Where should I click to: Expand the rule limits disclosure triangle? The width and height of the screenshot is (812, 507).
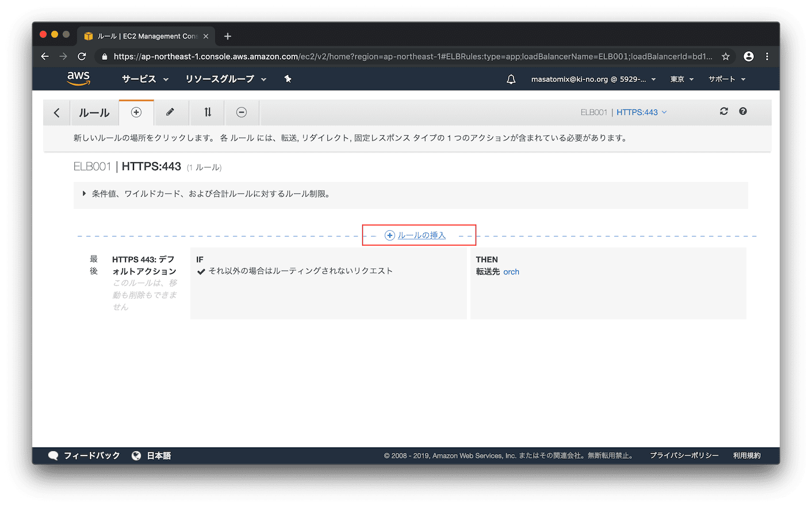pyautogui.click(x=84, y=194)
